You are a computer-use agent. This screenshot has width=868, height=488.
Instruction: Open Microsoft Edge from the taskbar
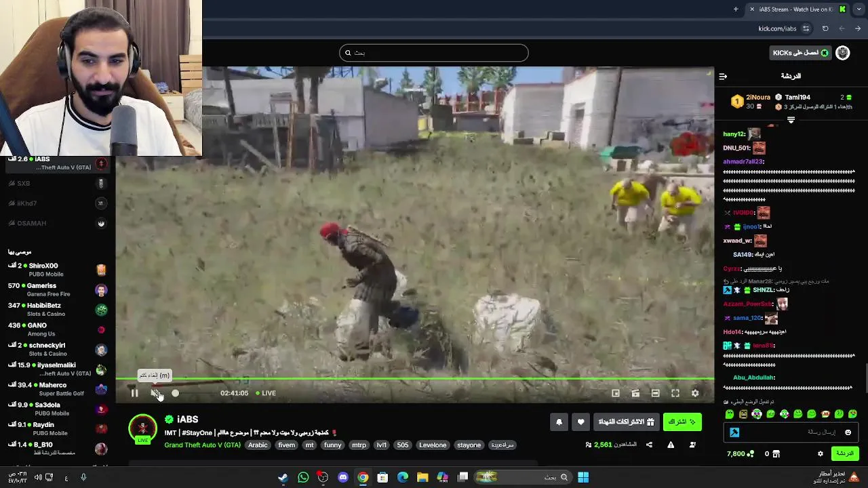click(403, 477)
